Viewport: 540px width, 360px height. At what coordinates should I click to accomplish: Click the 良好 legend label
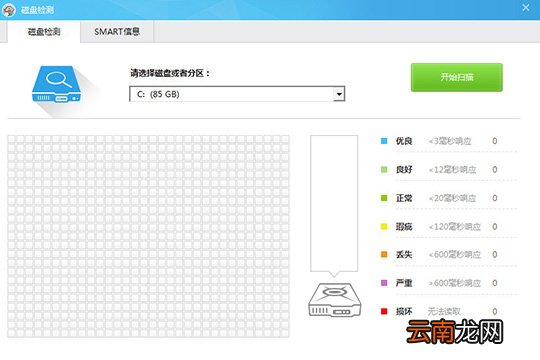404,169
